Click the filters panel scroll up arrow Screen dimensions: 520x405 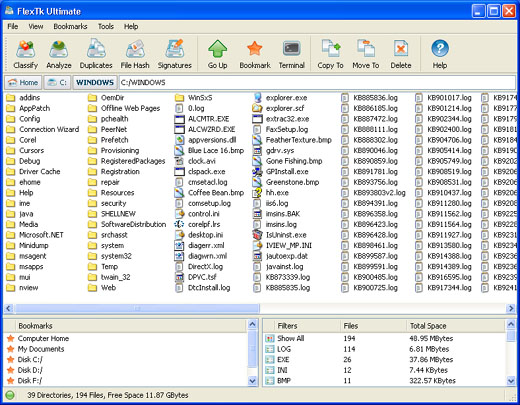[511, 324]
